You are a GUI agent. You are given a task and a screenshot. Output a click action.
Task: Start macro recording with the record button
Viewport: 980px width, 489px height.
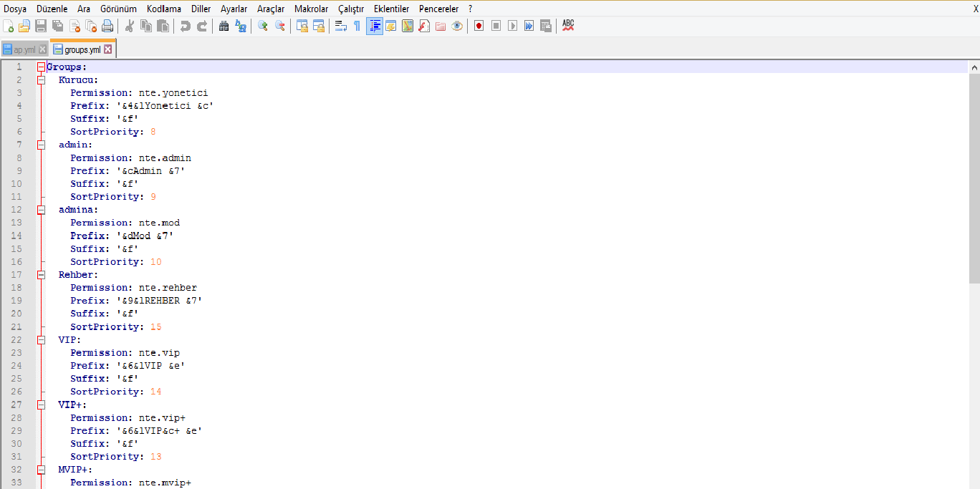479,26
